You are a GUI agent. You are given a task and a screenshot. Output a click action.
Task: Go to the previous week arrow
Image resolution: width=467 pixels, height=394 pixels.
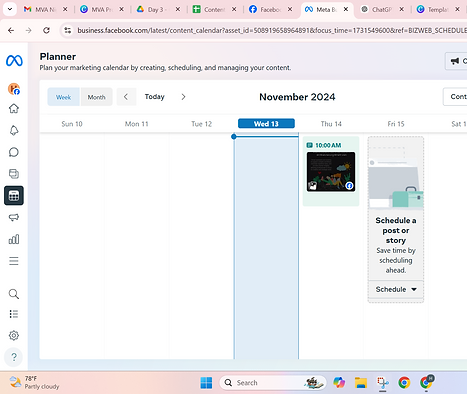pyautogui.click(x=126, y=97)
